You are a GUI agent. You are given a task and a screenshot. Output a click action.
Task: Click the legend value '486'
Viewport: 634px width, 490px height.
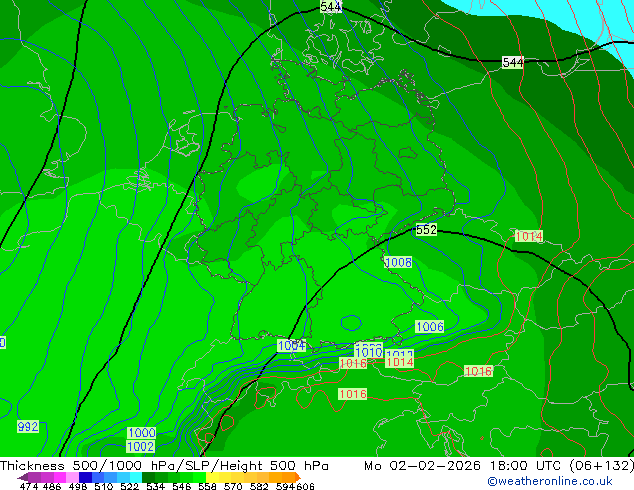point(52,486)
